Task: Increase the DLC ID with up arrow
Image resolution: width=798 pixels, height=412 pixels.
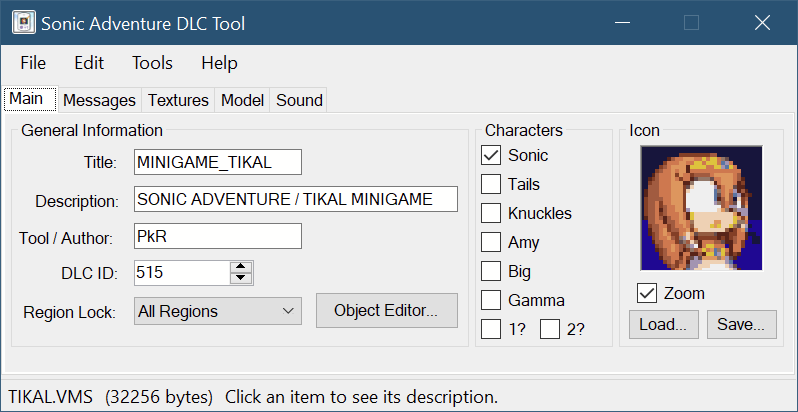Action: 241,267
